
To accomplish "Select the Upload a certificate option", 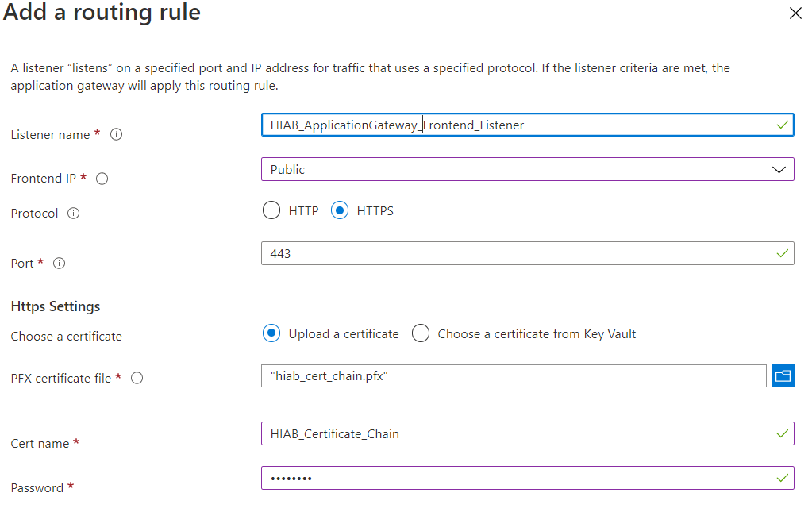I will tap(271, 333).
